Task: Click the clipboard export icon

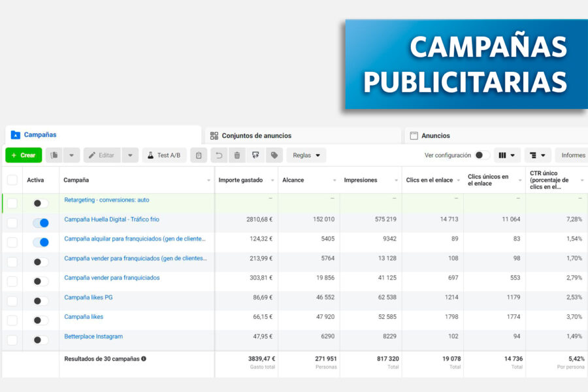Action: coord(198,155)
